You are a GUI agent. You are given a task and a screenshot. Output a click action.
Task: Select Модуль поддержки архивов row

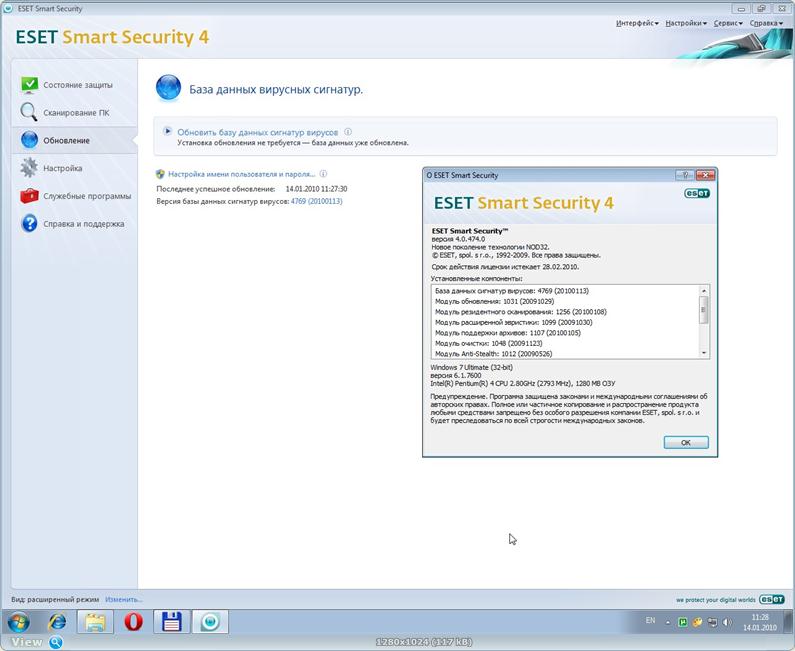(566, 333)
